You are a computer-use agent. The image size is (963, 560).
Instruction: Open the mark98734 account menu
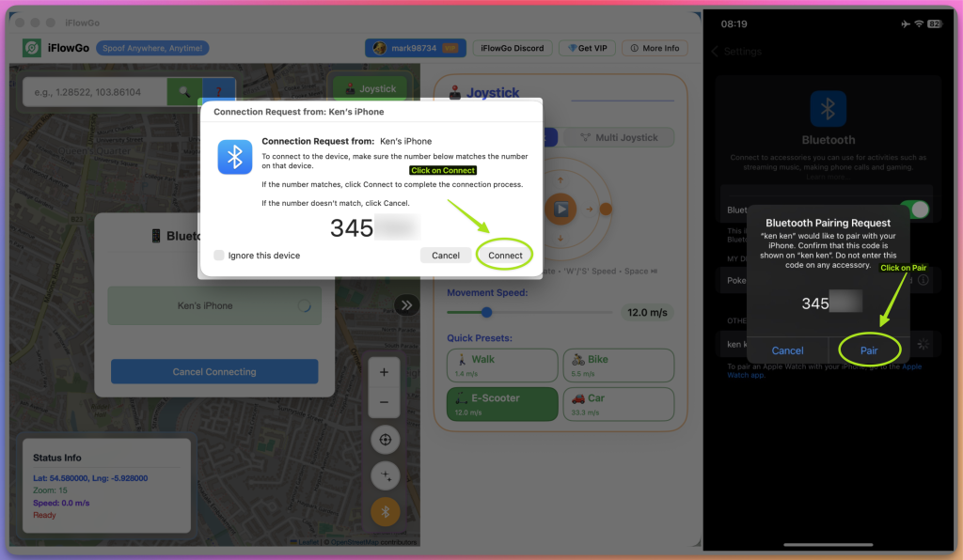[416, 48]
